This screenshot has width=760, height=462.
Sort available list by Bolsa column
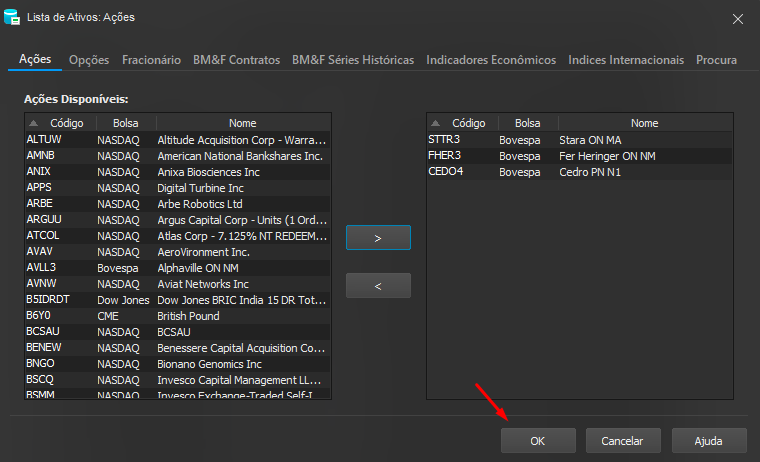click(126, 123)
